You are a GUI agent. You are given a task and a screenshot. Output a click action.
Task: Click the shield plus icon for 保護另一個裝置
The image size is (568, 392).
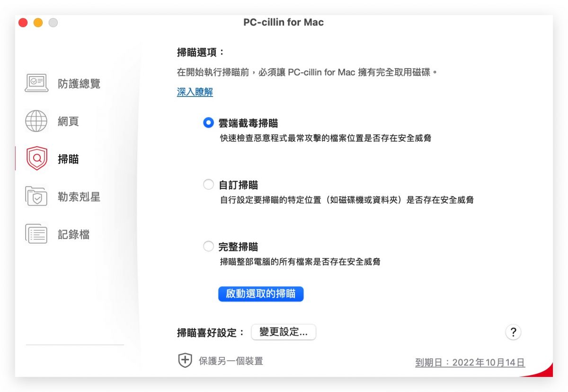185,361
